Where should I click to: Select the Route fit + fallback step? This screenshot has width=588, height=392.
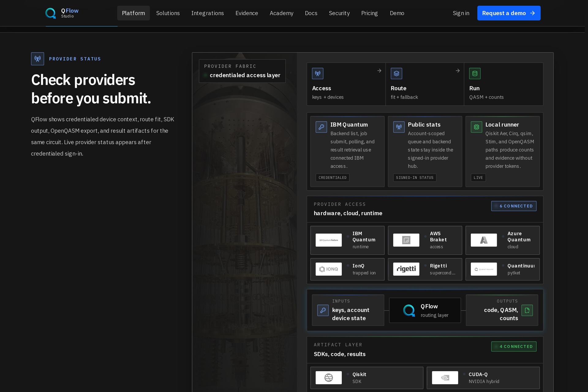424,84
